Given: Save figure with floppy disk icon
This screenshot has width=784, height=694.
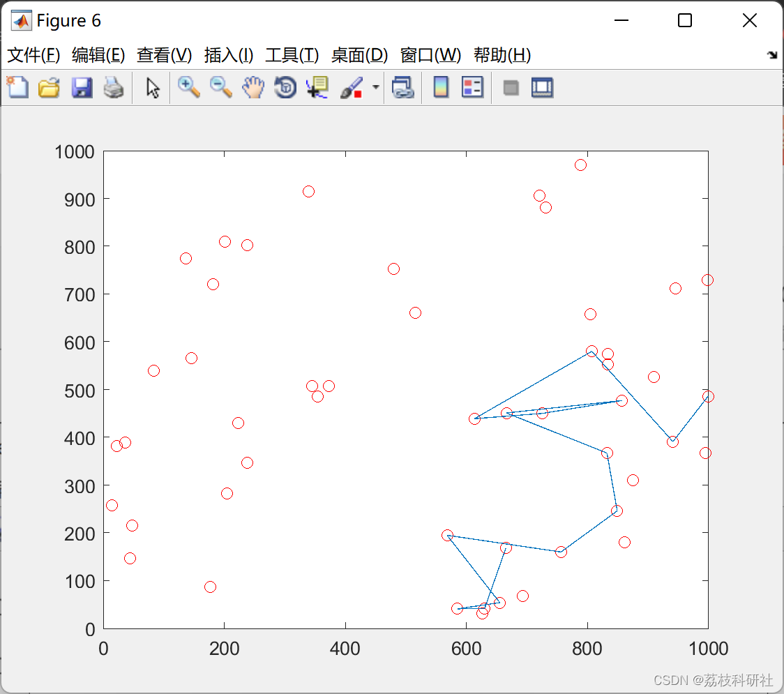Looking at the screenshot, I should coord(82,87).
